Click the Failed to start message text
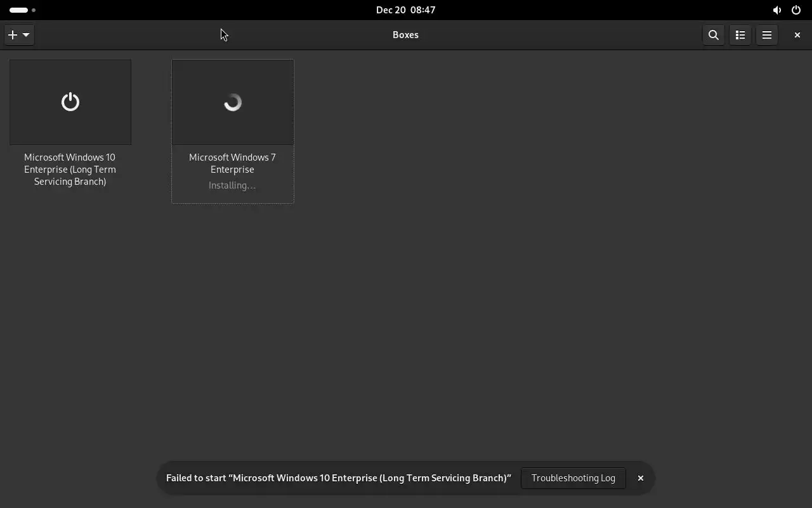The image size is (812, 508). click(x=339, y=478)
